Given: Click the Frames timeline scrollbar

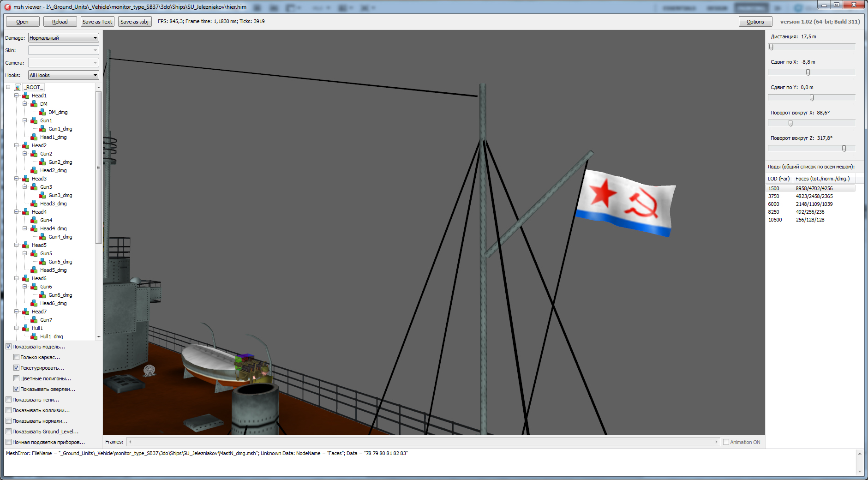Looking at the screenshot, I should click(x=423, y=442).
